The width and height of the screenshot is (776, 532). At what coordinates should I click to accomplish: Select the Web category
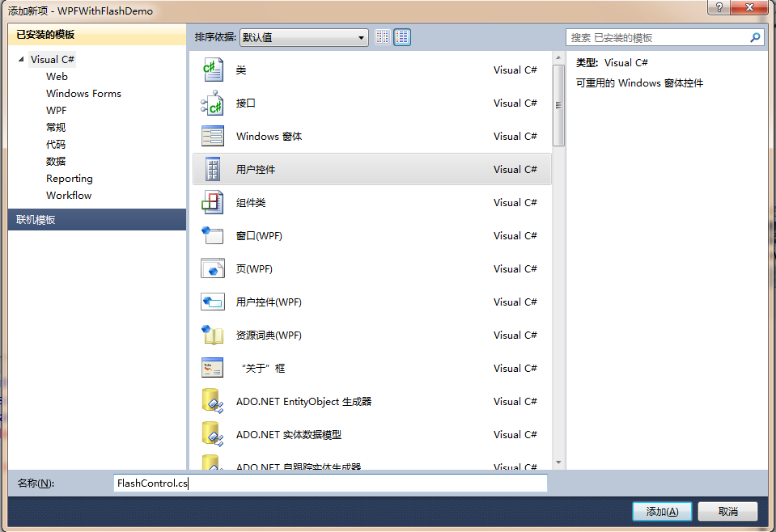[x=57, y=77]
